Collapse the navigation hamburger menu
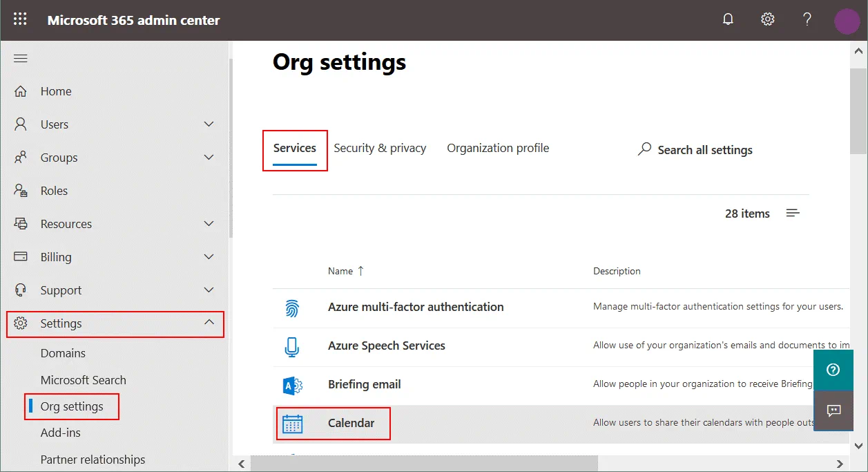This screenshot has width=868, height=472. (21, 58)
